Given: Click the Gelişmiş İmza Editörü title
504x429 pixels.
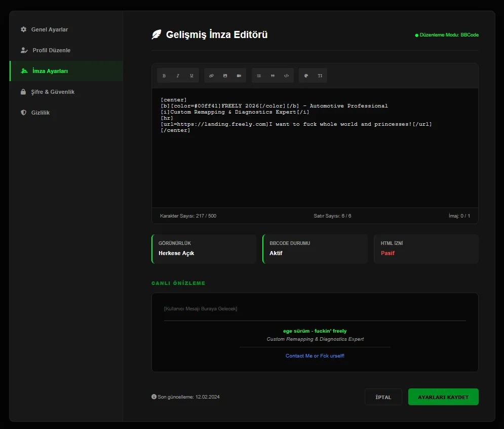Looking at the screenshot, I should click(x=217, y=34).
